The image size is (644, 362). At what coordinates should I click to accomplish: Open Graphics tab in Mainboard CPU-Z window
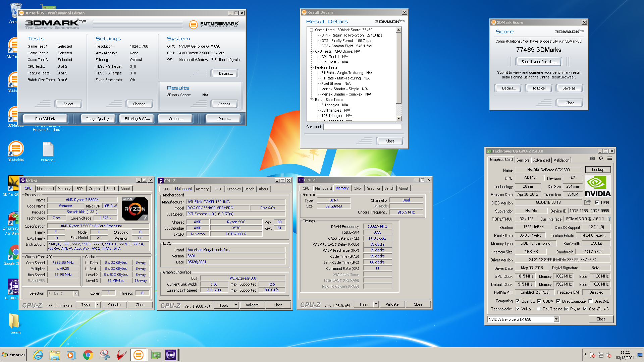pyautogui.click(x=233, y=189)
